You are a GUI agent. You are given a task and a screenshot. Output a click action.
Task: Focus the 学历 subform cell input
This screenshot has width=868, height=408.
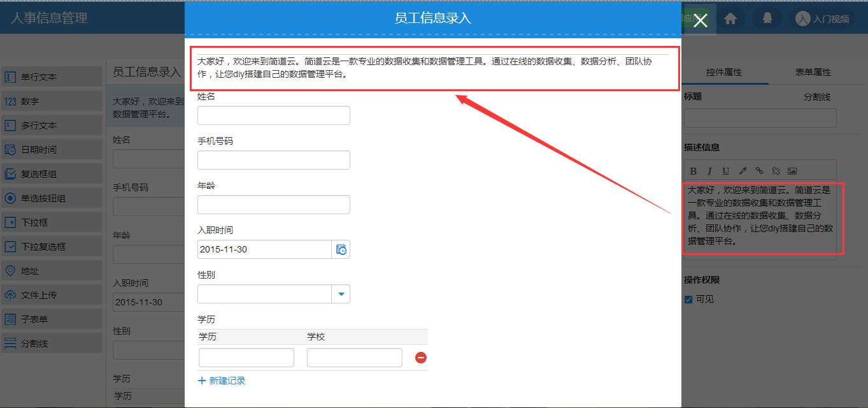pos(246,358)
